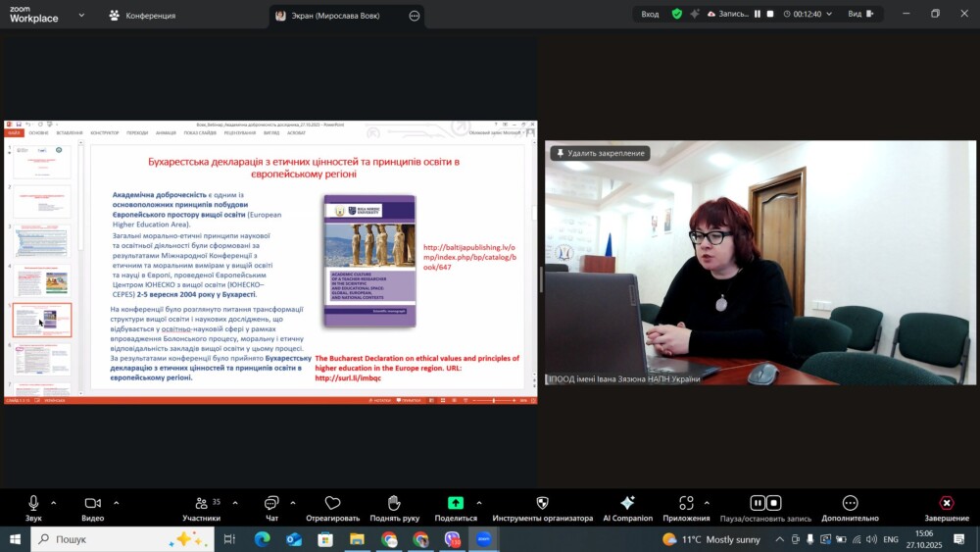Open the Приложения apps icon
The width and height of the screenshot is (980, 552).
point(686,504)
